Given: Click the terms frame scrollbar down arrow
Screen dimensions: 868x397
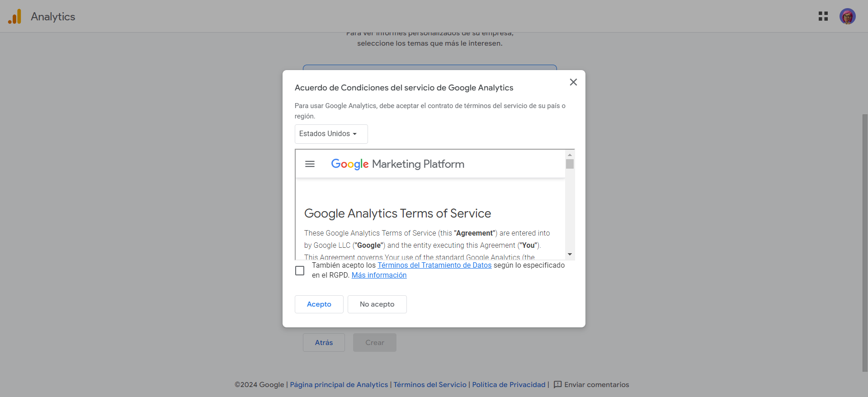Looking at the screenshot, I should pos(570,254).
